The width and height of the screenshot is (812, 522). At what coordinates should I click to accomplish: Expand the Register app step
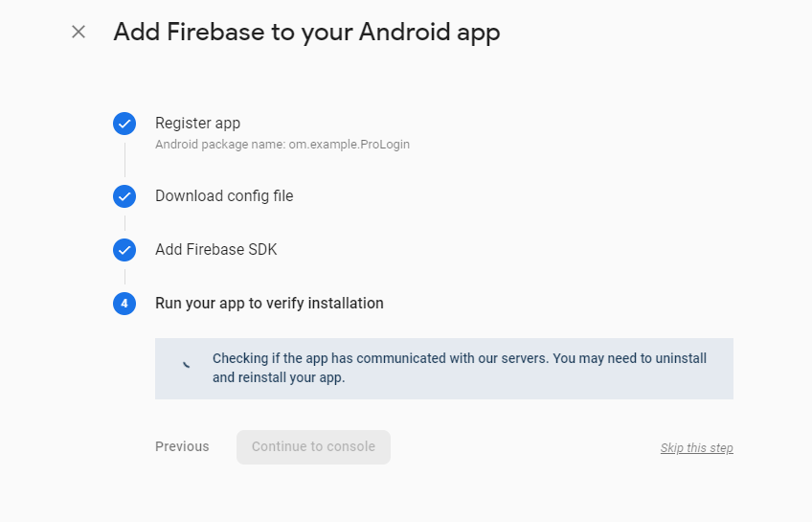[197, 124]
